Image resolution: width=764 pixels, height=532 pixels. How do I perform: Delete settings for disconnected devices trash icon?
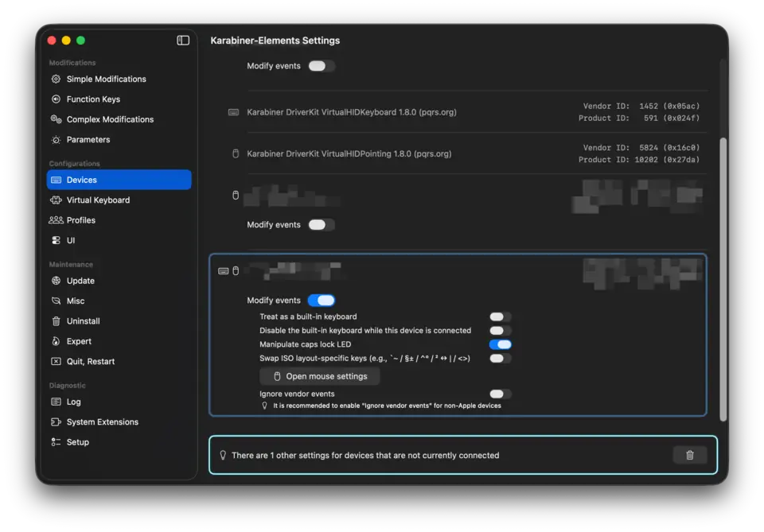click(x=690, y=455)
